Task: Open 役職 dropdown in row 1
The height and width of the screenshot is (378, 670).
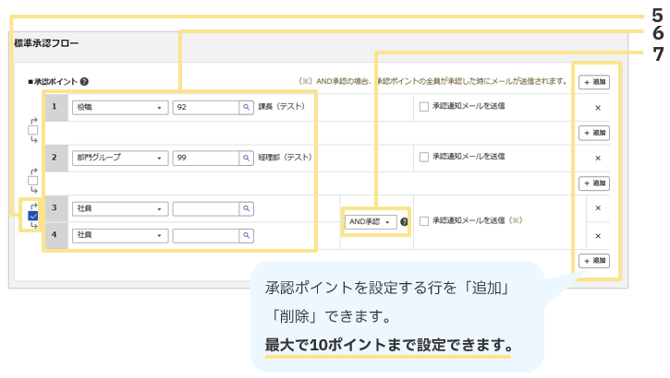Action: [x=120, y=107]
